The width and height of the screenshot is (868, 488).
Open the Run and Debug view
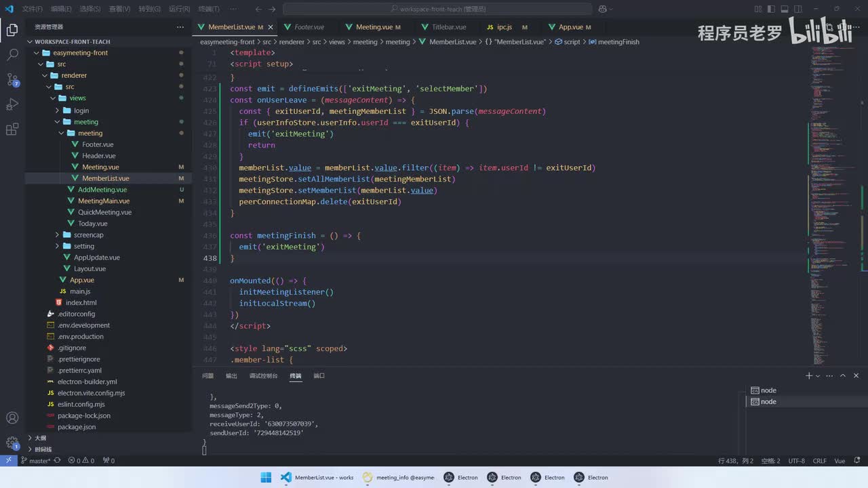click(12, 104)
